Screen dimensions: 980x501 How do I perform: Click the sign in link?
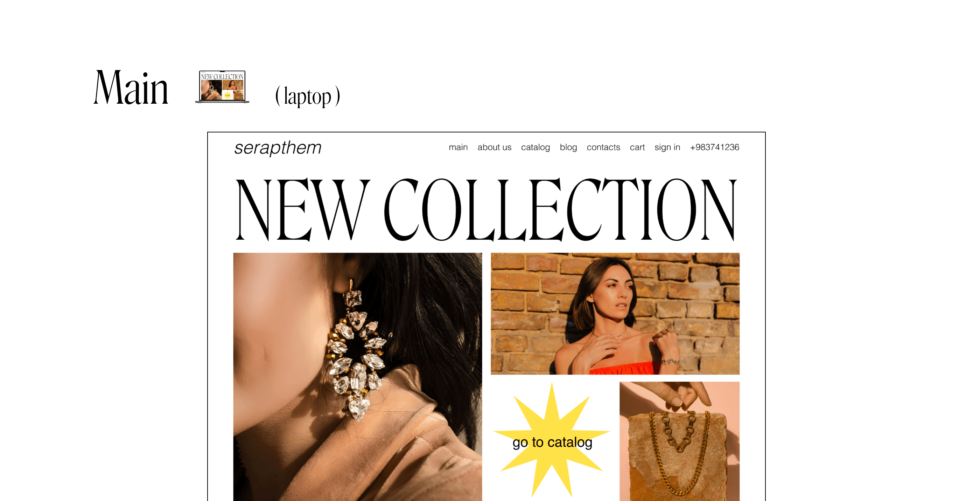(x=667, y=147)
